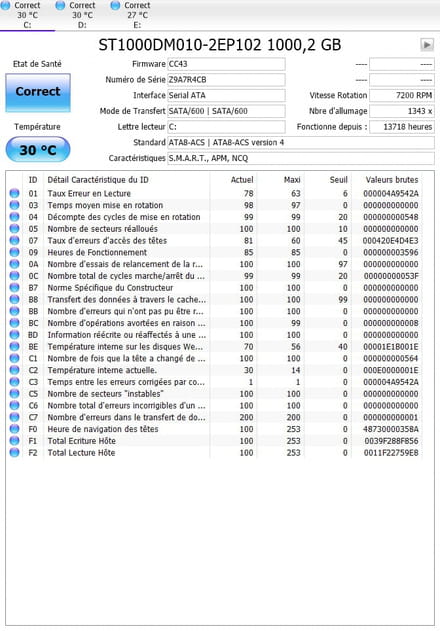Click the serial number field Z9A7R4CB
This screenshot has height=631, width=440.
pyautogui.click(x=226, y=80)
